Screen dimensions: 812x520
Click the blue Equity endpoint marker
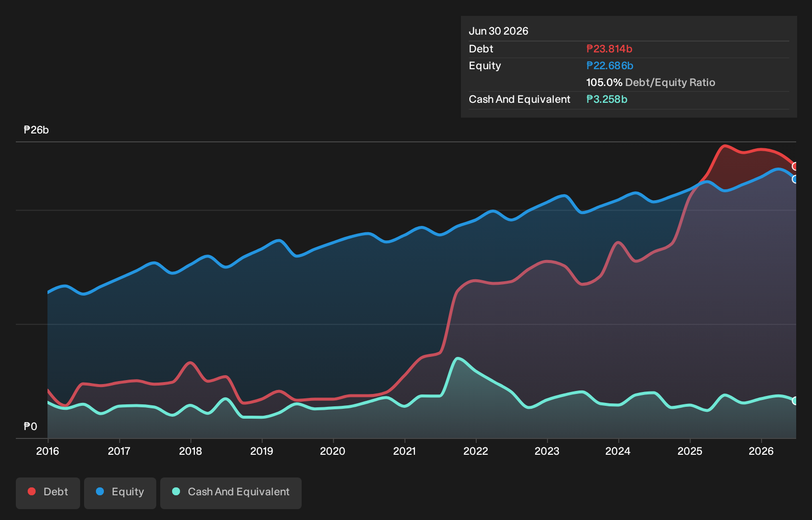click(x=795, y=179)
